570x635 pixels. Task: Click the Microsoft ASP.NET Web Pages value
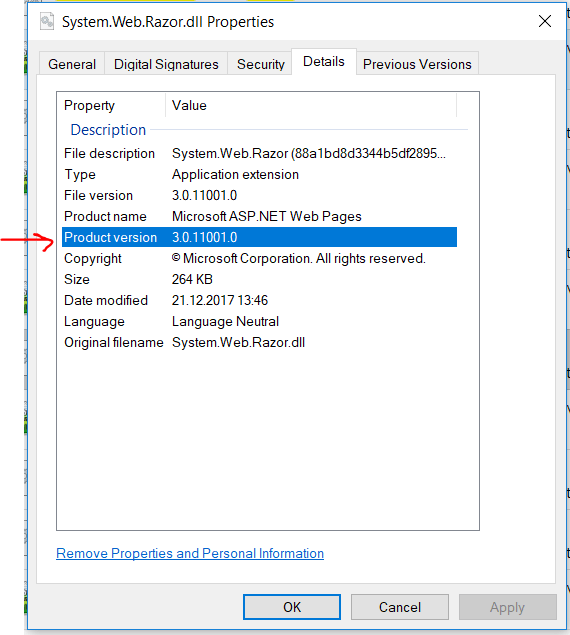click(x=267, y=217)
